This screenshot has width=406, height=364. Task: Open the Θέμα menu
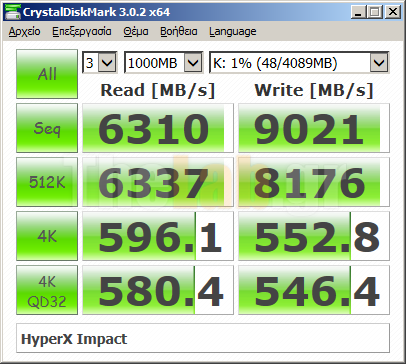point(136,31)
